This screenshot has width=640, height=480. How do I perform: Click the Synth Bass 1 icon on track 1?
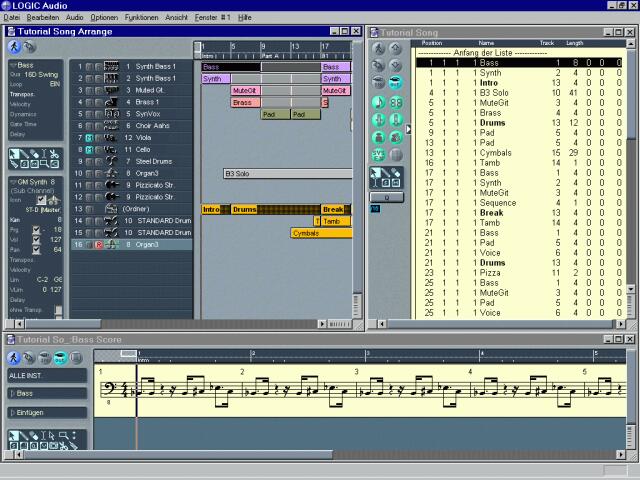[111, 66]
